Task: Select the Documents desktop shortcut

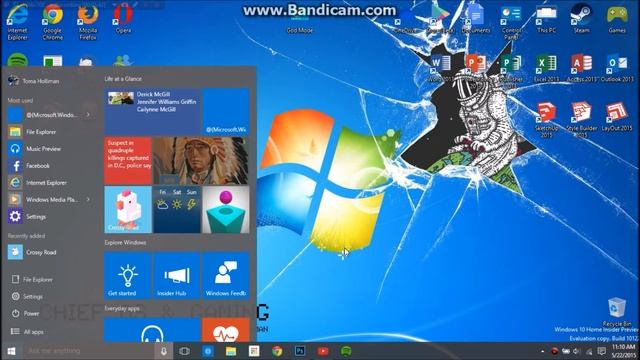Action: (x=476, y=18)
